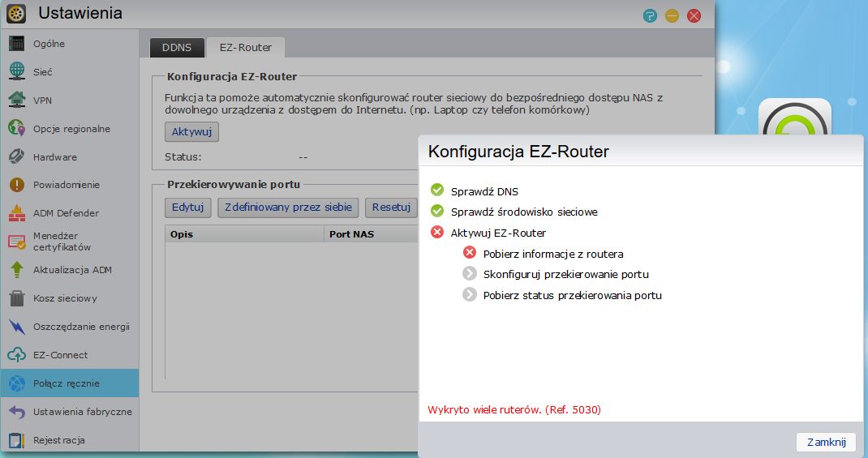This screenshot has height=458, width=868.
Task: Select the Rejestracja sidebar icon
Action: (x=16, y=439)
